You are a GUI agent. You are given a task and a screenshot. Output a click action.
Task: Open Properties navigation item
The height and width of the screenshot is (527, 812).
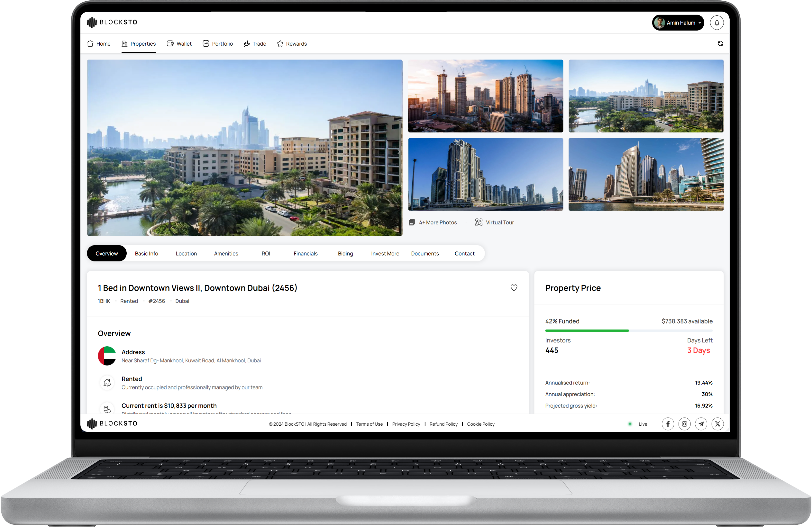pyautogui.click(x=139, y=44)
